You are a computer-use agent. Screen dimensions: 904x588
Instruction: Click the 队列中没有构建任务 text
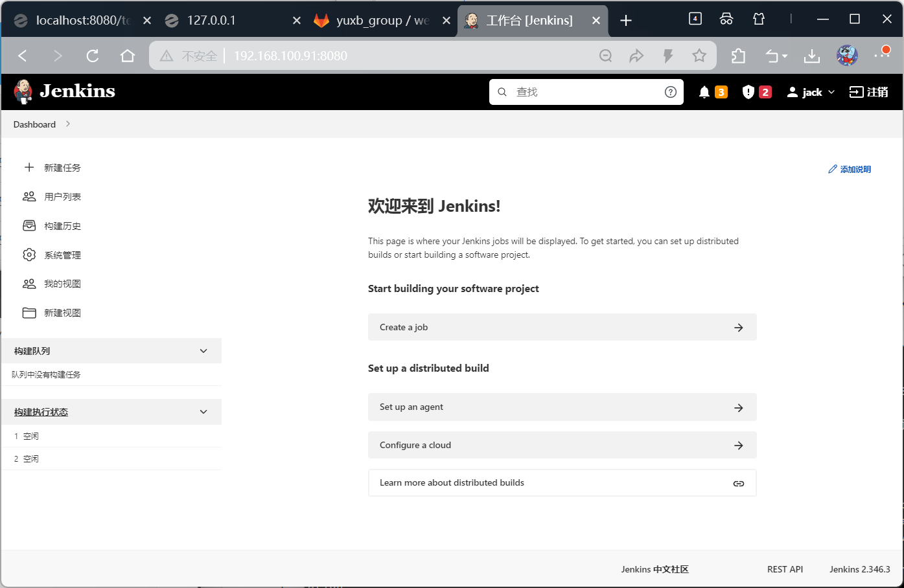[46, 374]
